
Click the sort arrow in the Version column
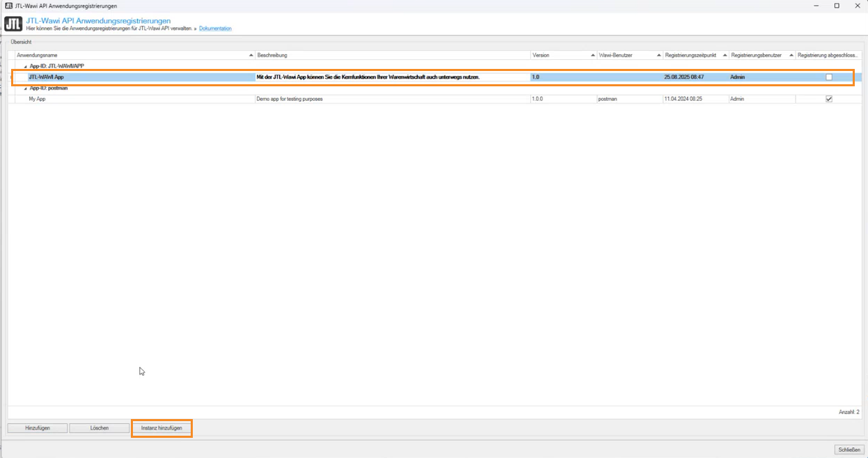(x=593, y=55)
